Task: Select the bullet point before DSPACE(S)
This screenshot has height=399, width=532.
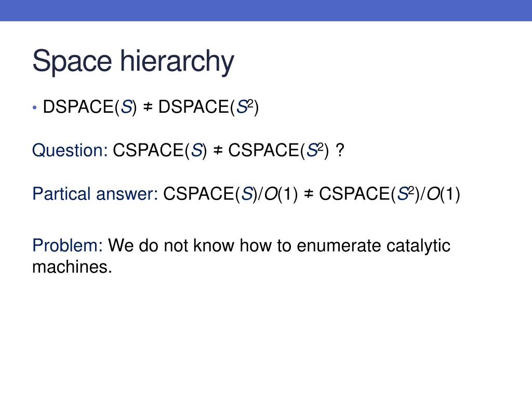Action: pyautogui.click(x=35, y=108)
